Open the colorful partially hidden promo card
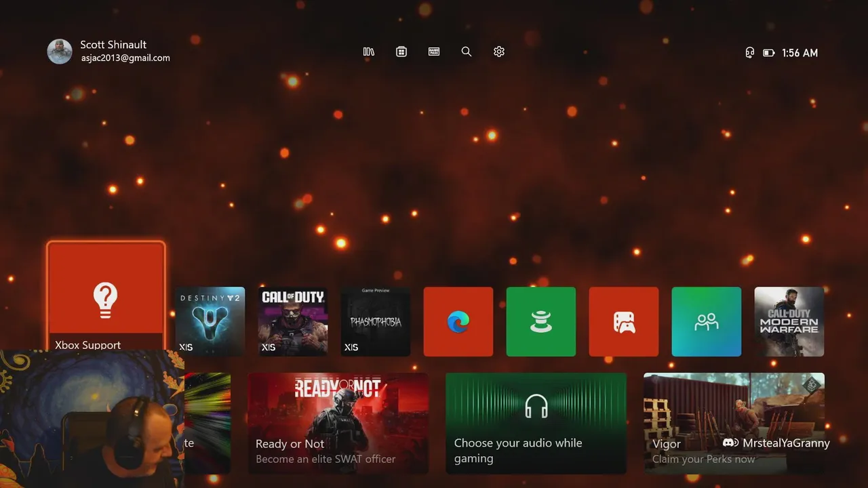868x488 pixels. (x=208, y=423)
